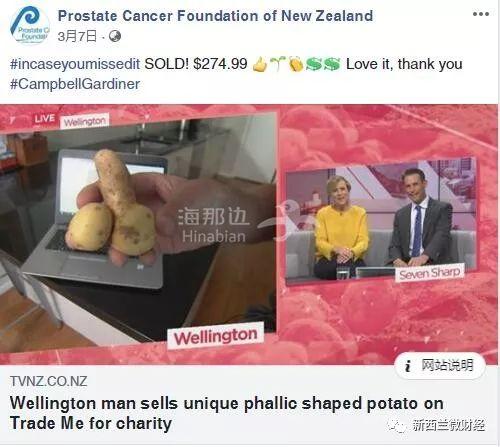Open the three-dot post options menu
Image resolution: width=500 pixels, height=447 pixels.
coord(481,14)
